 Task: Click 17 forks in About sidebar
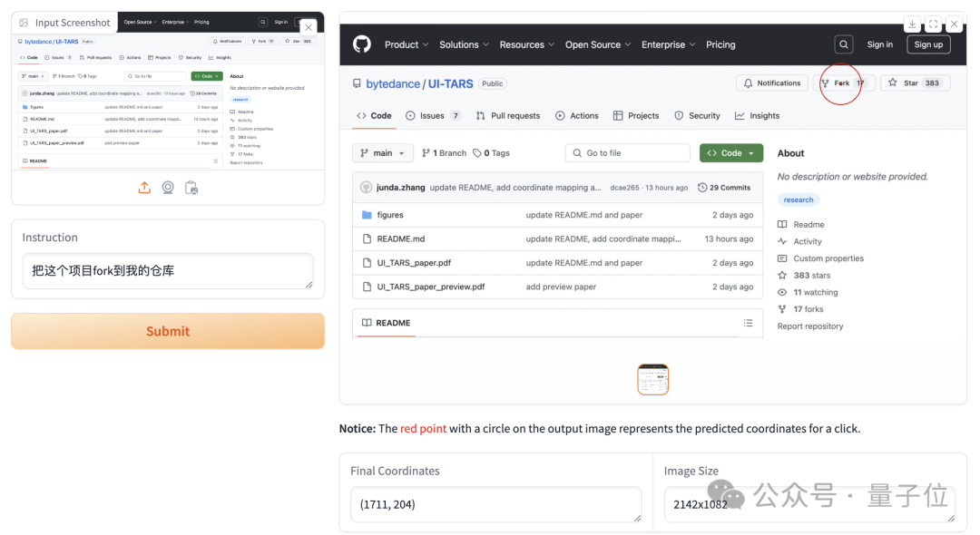[800, 308]
